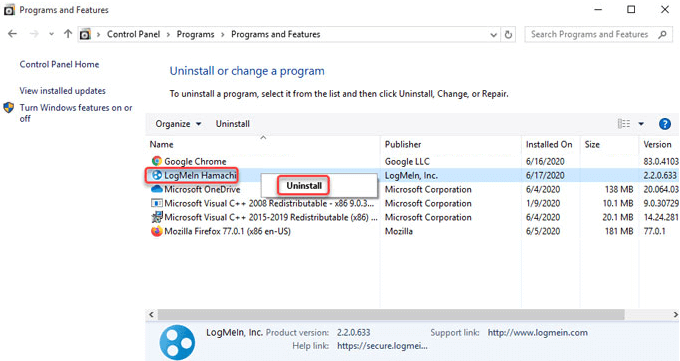Sort the list by Name column

[x=161, y=144]
